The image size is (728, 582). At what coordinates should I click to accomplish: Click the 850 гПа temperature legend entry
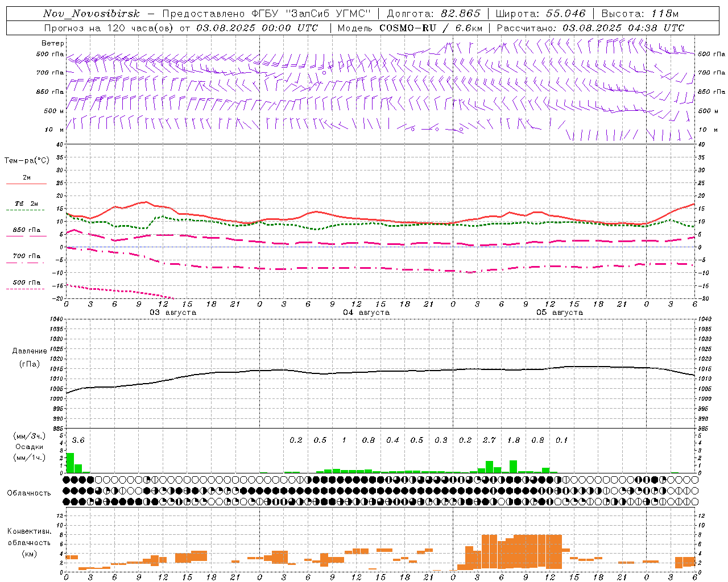27,230
